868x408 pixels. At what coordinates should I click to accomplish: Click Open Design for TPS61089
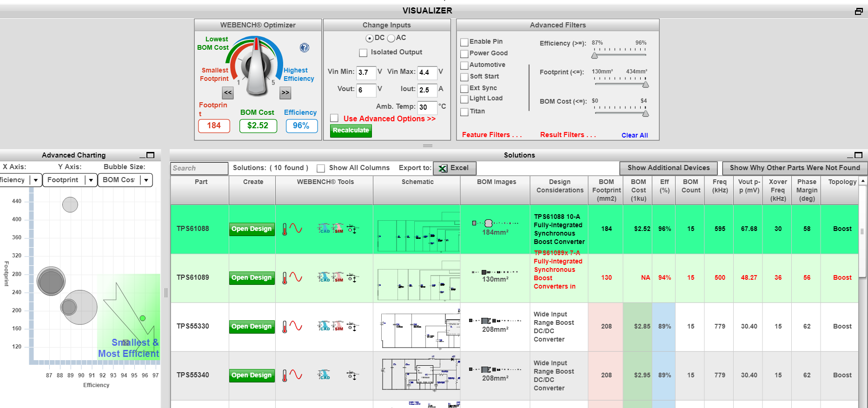252,278
